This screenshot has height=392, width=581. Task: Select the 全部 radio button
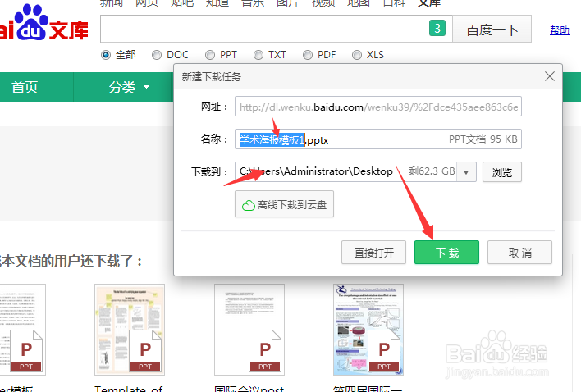pos(106,55)
